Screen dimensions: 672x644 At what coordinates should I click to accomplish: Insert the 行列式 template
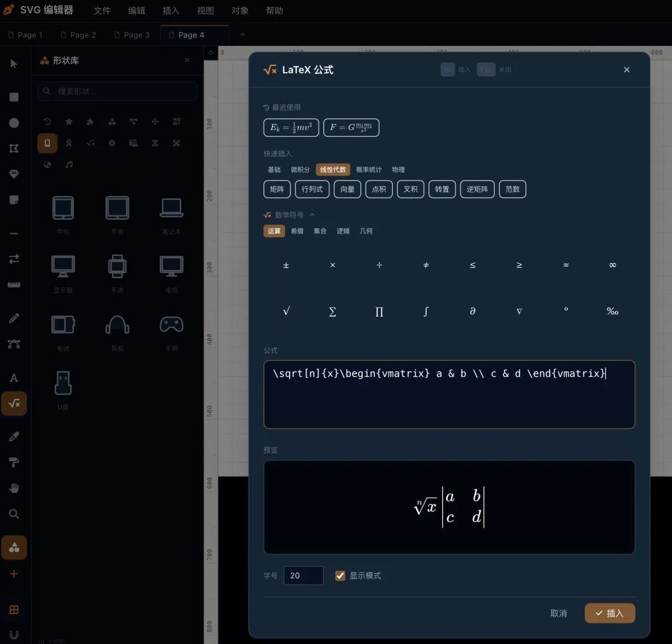[312, 189]
